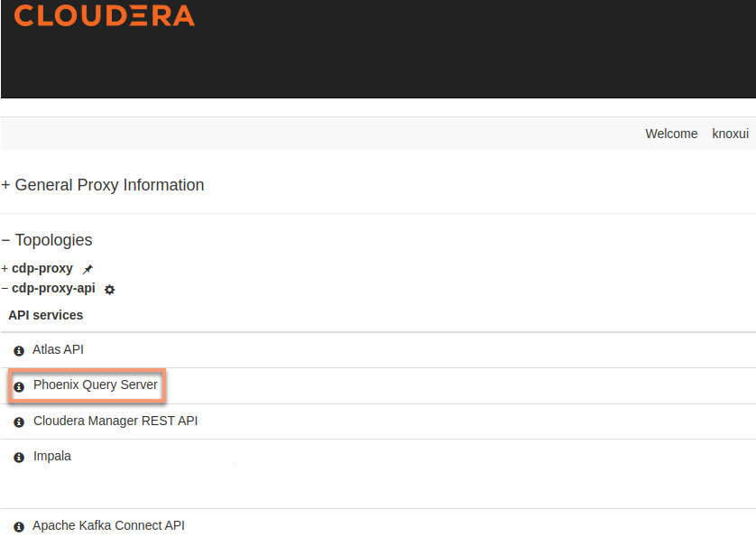Open the Atlas API link

(58, 349)
